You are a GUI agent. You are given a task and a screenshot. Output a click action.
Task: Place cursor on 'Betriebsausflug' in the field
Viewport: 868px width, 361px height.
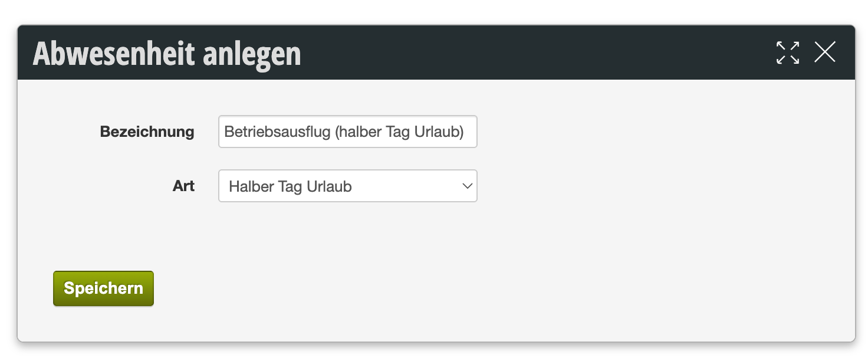277,132
